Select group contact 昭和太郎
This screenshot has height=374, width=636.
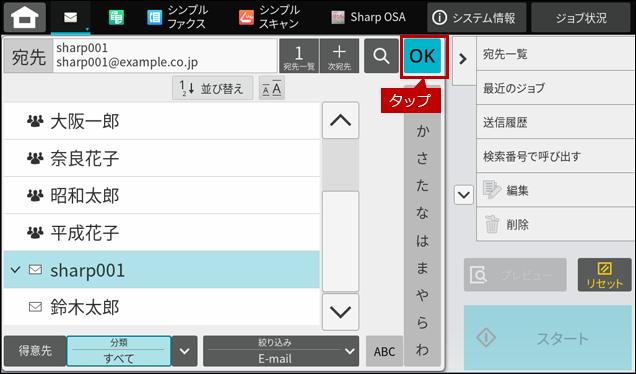click(x=161, y=196)
